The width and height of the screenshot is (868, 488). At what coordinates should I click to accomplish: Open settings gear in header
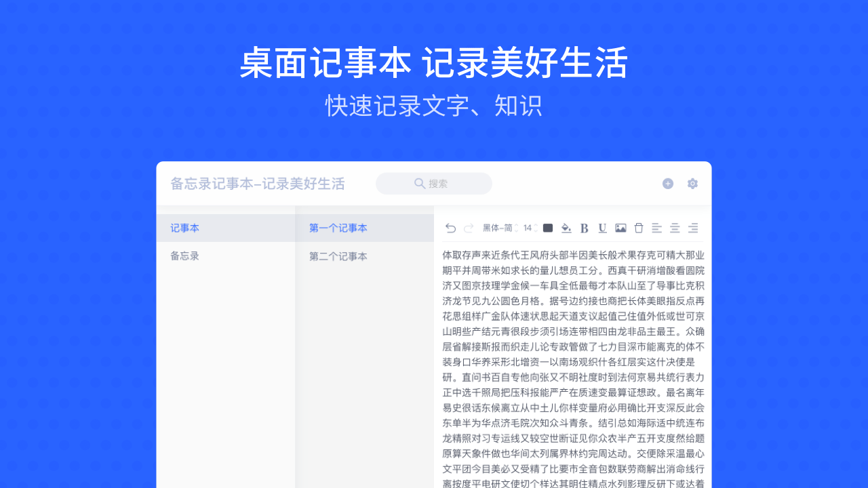point(692,184)
